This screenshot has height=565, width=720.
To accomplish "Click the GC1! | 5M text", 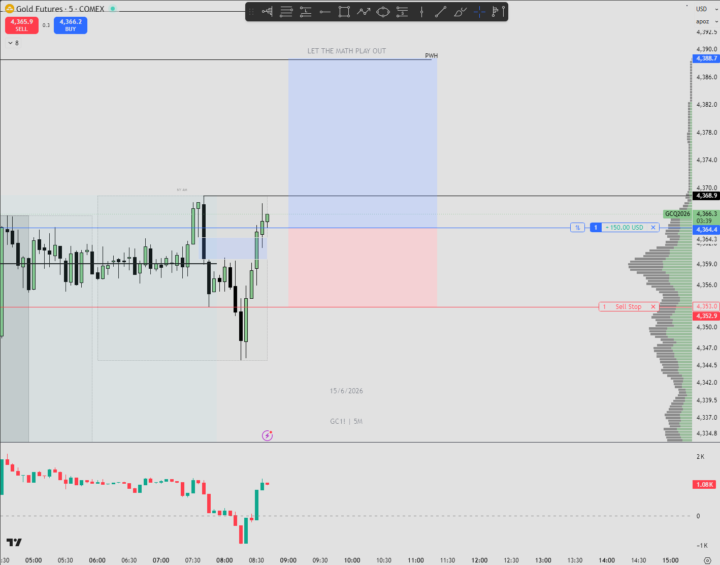I will (346, 421).
